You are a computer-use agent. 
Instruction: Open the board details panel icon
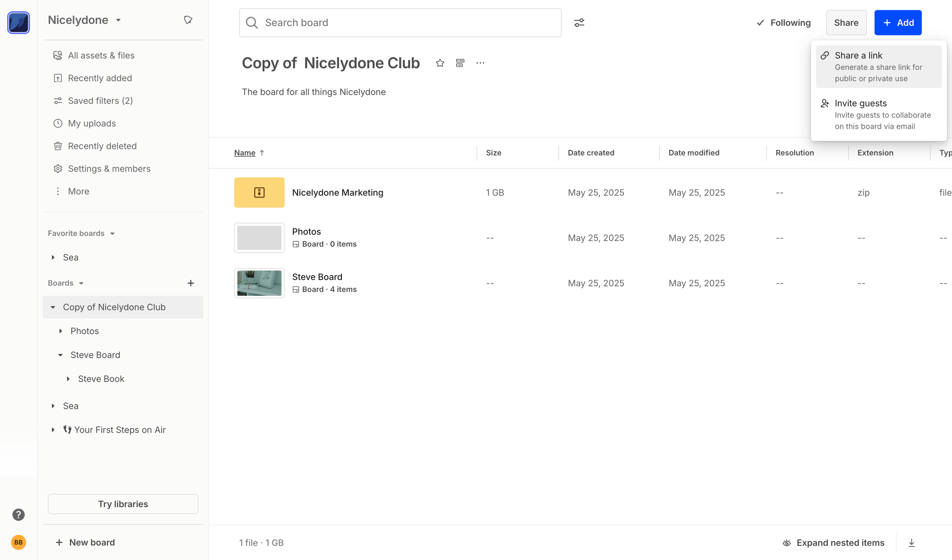point(460,63)
